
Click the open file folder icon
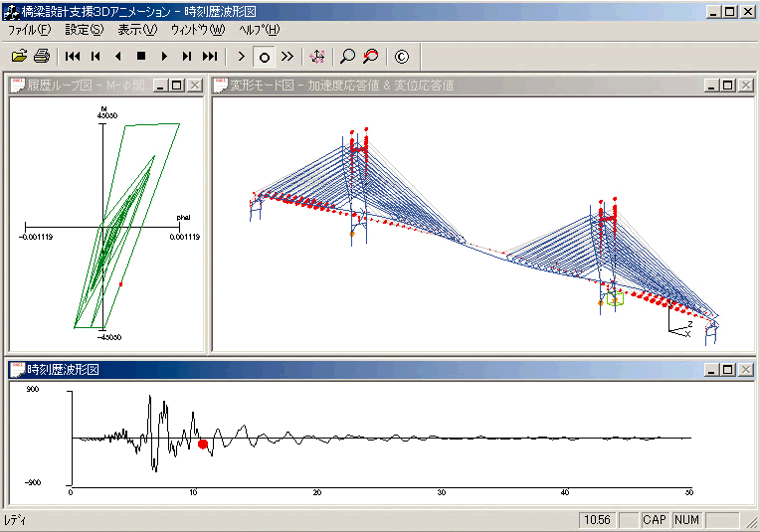coord(19,57)
